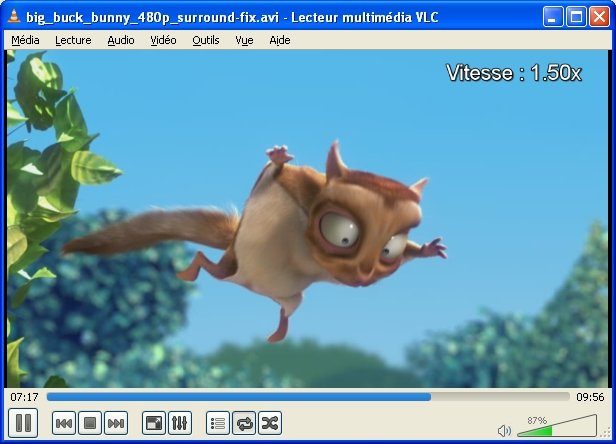
Task: Open the Outils menu
Action: tap(206, 40)
